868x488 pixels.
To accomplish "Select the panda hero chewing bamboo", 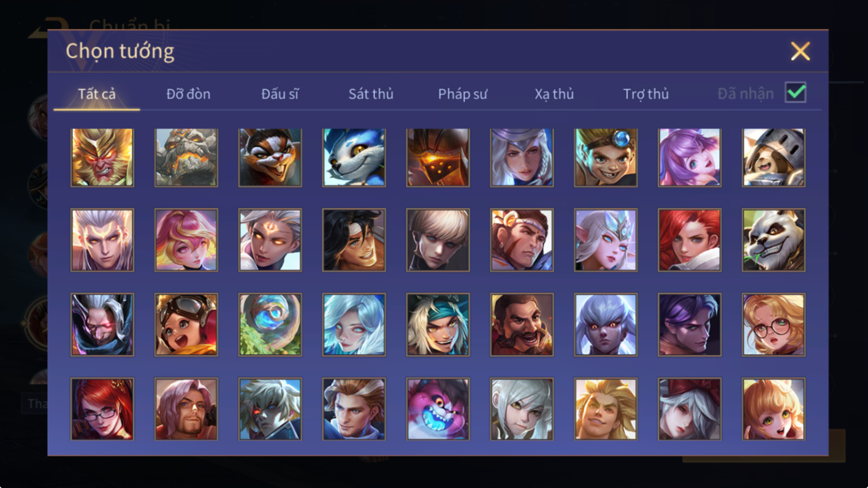I will pos(773,240).
